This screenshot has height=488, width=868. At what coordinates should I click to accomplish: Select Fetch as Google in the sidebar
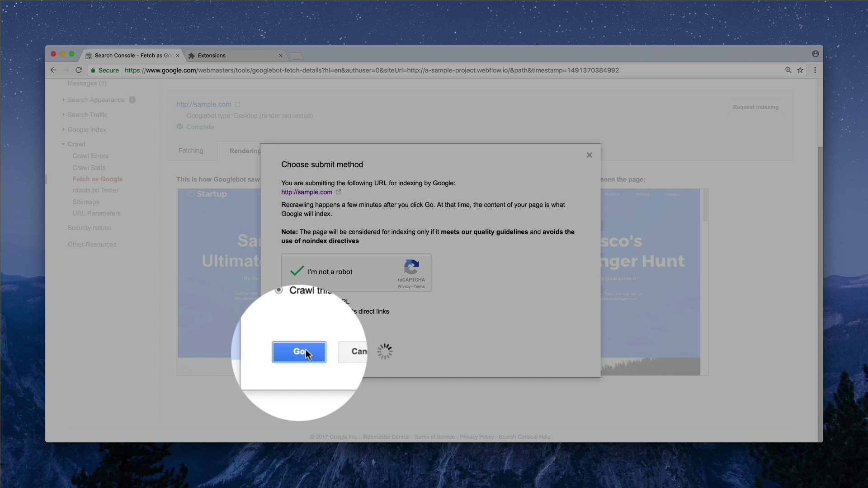pos(98,179)
